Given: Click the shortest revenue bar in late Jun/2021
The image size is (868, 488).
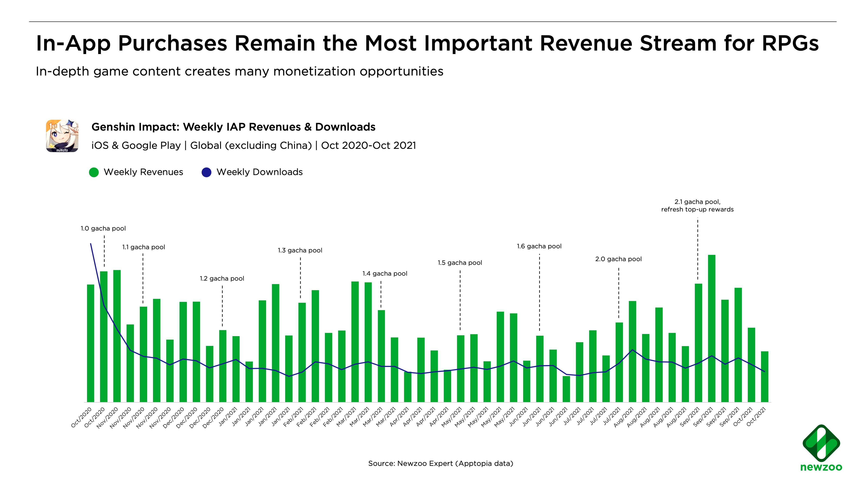Looking at the screenshot, I should point(566,389).
